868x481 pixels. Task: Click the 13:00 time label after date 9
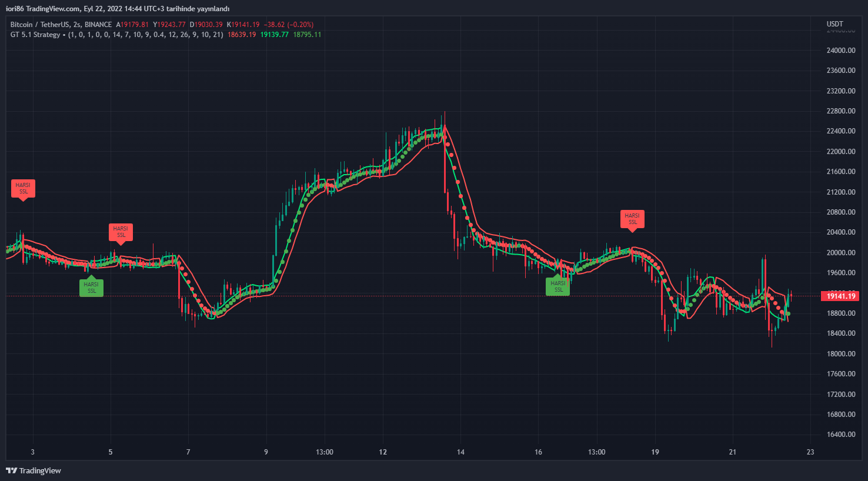325,452
